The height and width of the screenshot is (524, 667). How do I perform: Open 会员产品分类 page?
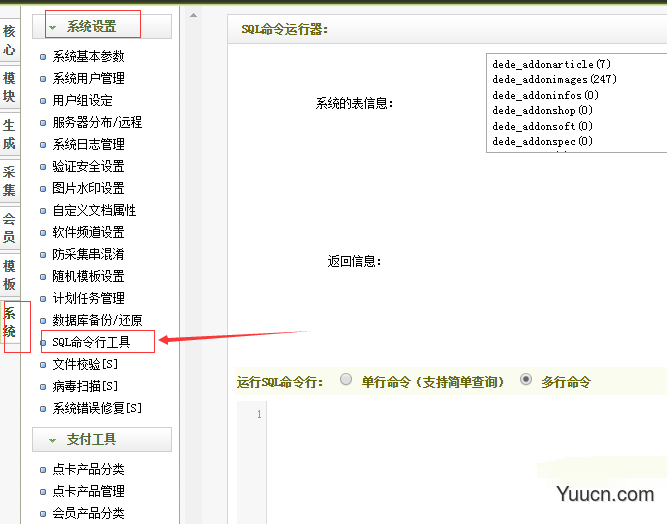tap(88, 513)
